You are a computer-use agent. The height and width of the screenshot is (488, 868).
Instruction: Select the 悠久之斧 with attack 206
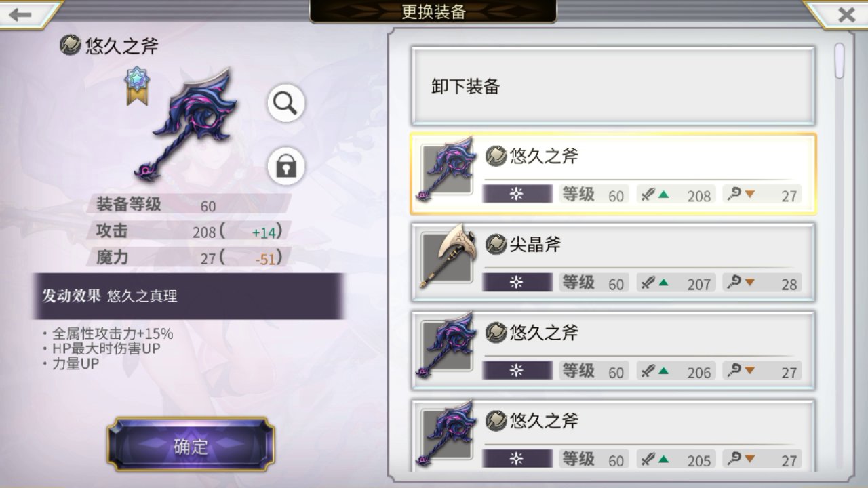(613, 350)
